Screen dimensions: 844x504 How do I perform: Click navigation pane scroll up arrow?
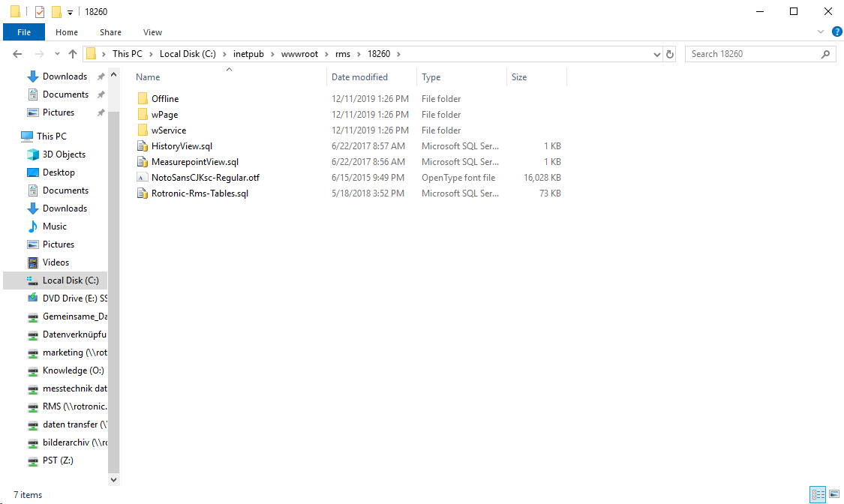point(113,75)
